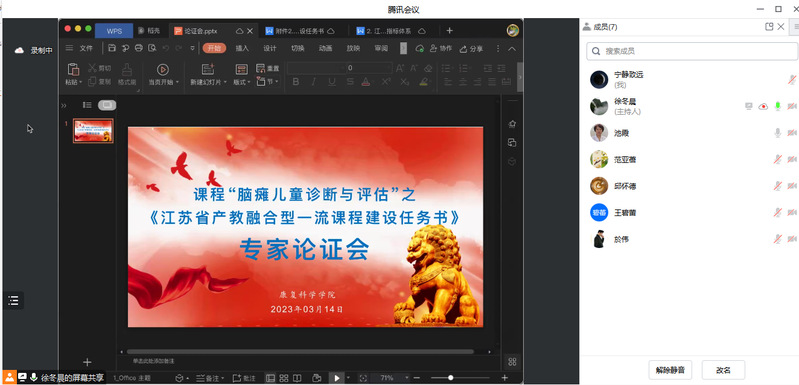This screenshot has width=799, height=385.
Task: Click the 搜索成员 search field
Action: (x=692, y=51)
